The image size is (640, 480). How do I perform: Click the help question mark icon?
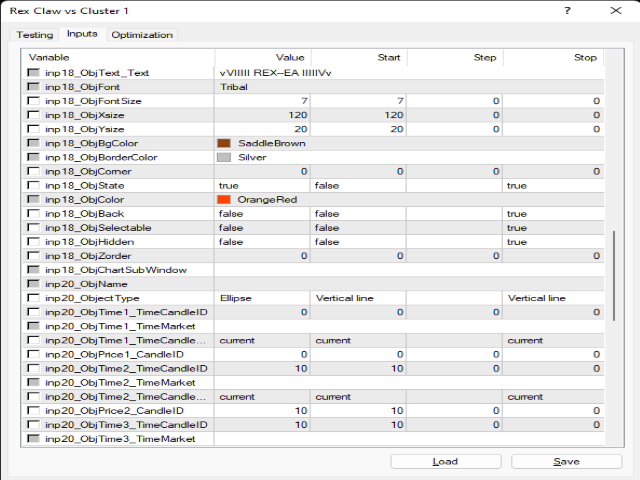(x=569, y=10)
